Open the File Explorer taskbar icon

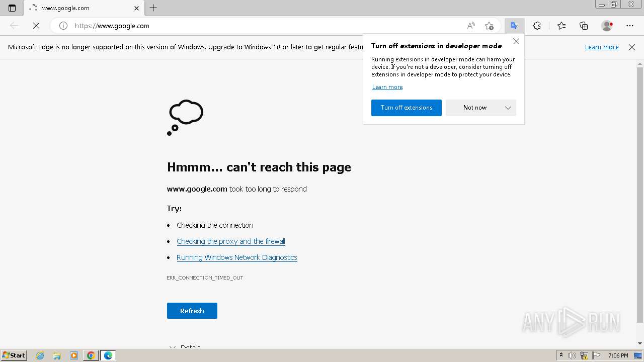pyautogui.click(x=57, y=355)
